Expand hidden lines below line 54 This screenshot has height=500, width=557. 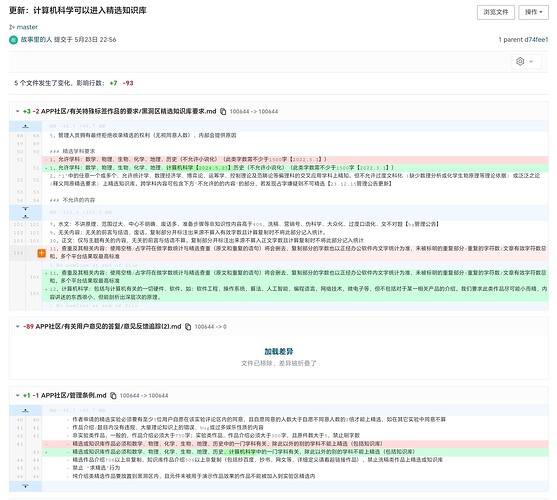(25, 209)
